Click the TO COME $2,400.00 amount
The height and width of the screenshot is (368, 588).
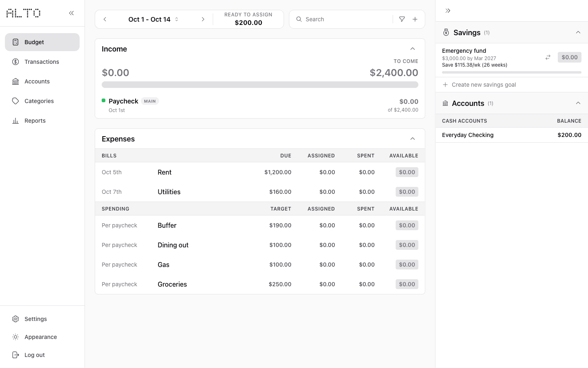[x=394, y=73]
